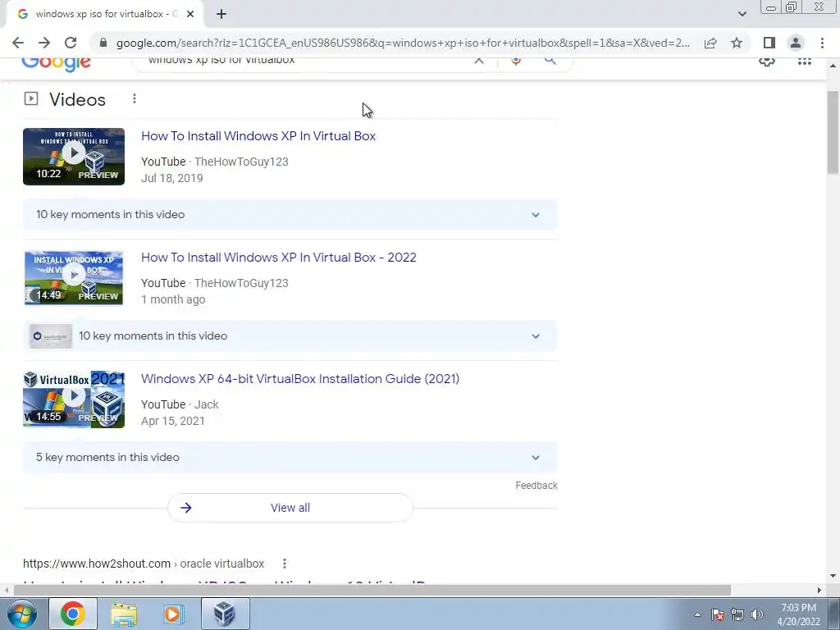Play How To Install Windows XP thumbnail 10:22

(x=74, y=157)
